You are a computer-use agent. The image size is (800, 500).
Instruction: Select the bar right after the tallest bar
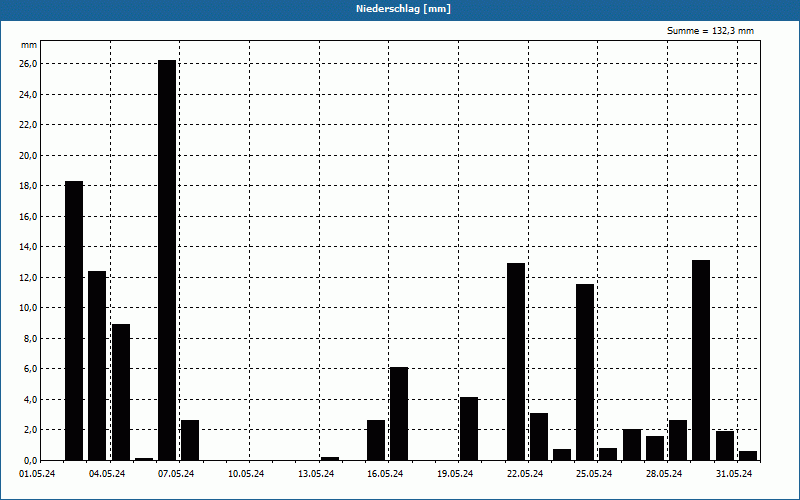point(190,440)
